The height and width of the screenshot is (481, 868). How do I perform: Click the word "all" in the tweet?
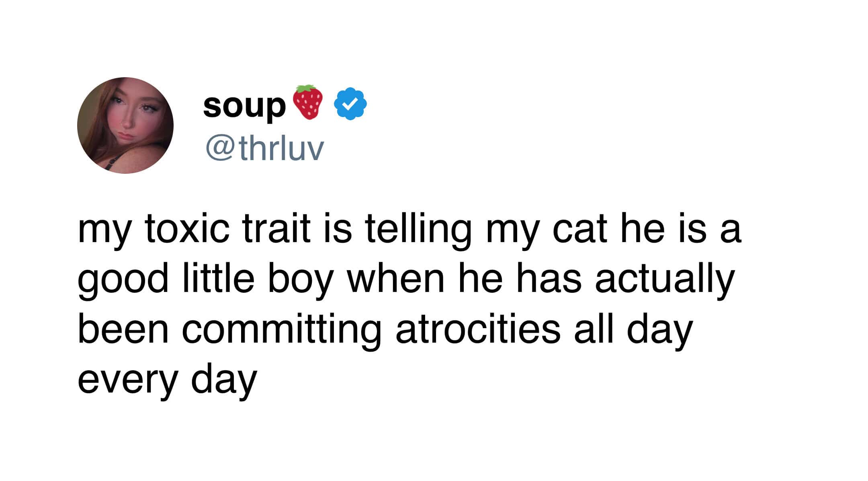click(594, 329)
